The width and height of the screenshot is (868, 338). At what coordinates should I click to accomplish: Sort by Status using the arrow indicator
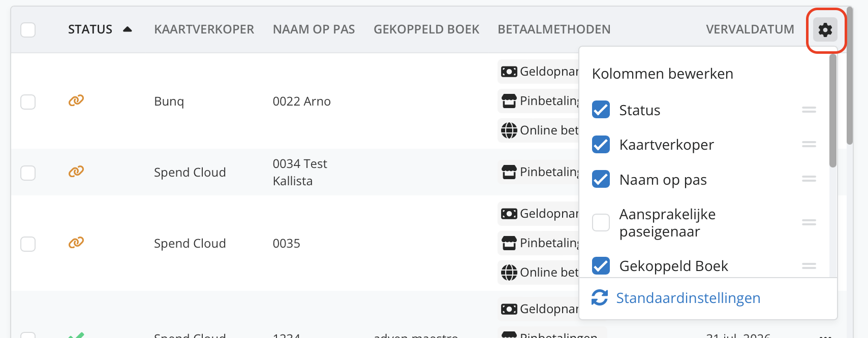(x=128, y=29)
